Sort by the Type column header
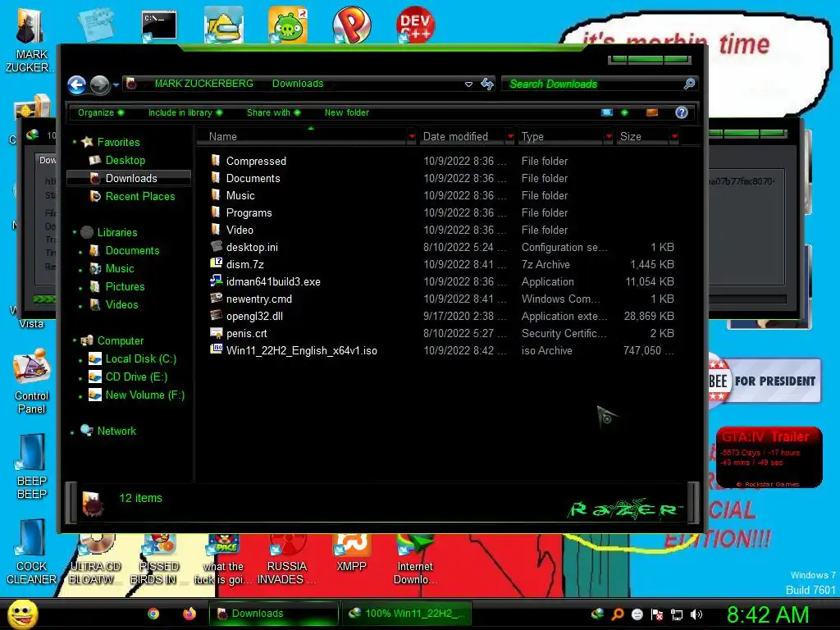 point(560,137)
